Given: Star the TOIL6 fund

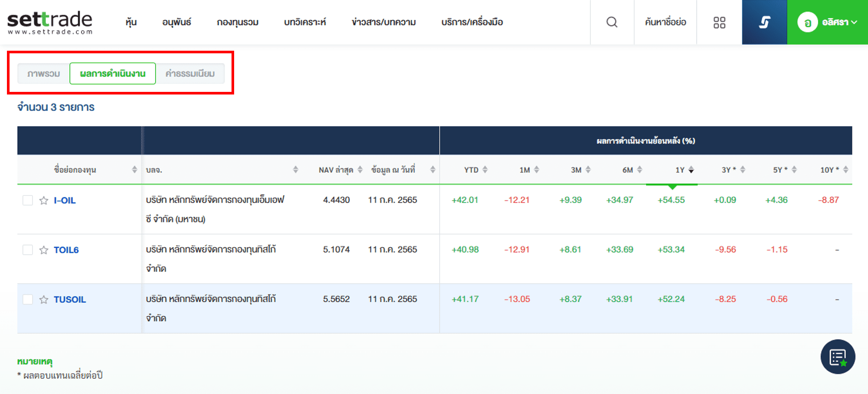Looking at the screenshot, I should point(43,250).
